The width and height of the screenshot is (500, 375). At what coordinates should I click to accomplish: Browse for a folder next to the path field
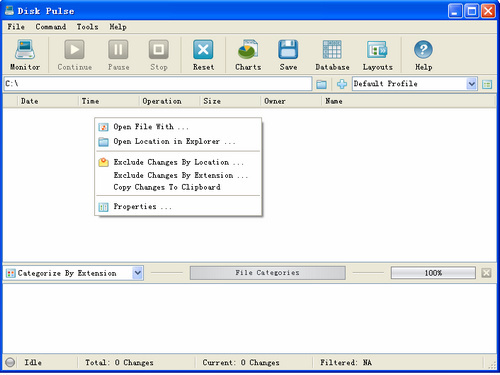pyautogui.click(x=321, y=84)
